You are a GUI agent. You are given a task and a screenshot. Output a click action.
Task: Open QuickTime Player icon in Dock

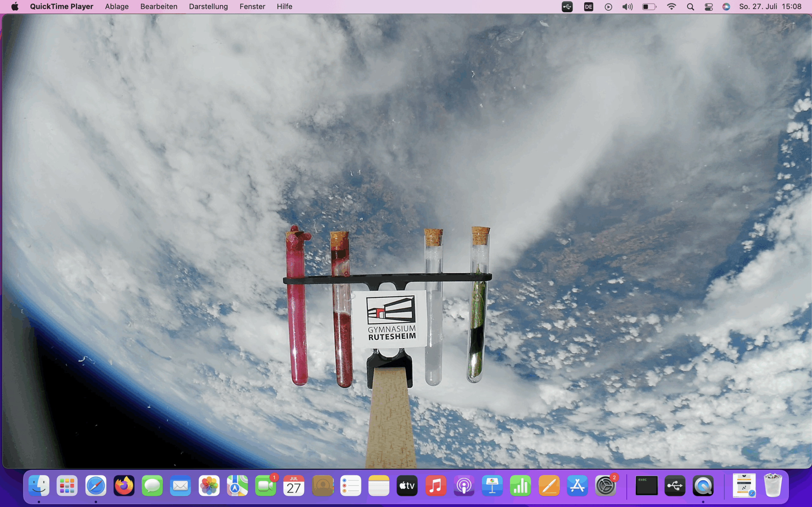pyautogui.click(x=703, y=485)
